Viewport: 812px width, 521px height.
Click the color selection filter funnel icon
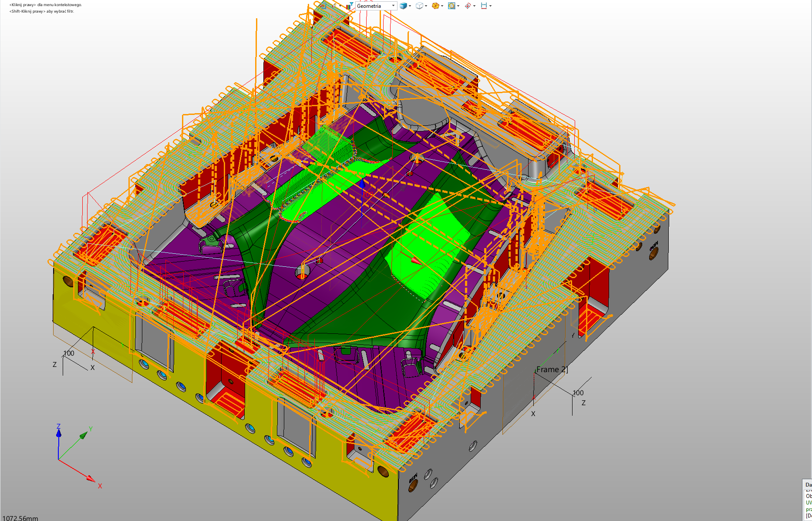click(x=350, y=6)
